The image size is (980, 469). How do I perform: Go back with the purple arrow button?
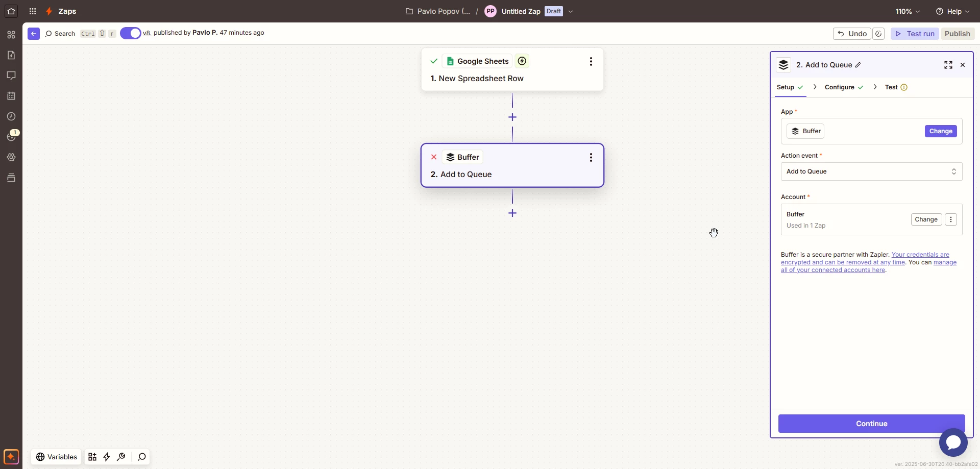34,34
